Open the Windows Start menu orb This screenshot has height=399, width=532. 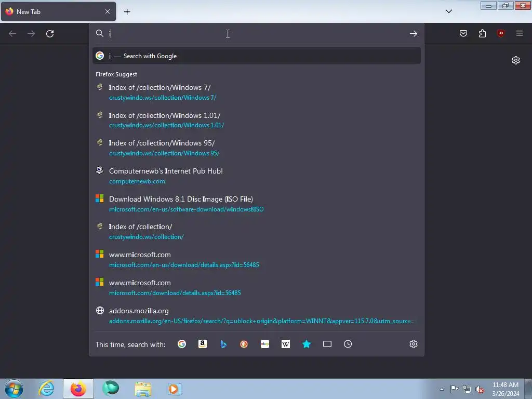[x=14, y=389]
